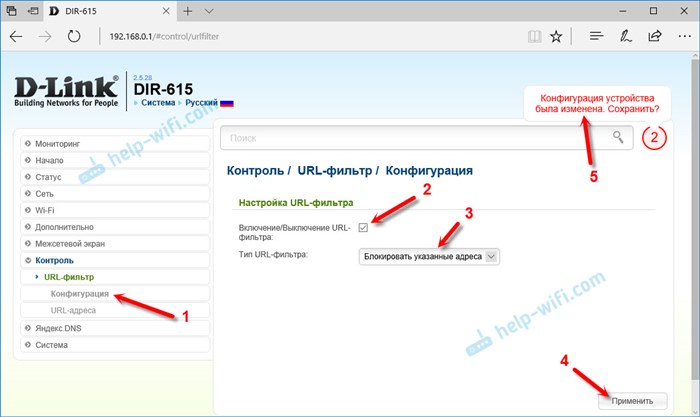700x417 pixels.
Task: Click the D-Link logo
Action: tap(66, 92)
